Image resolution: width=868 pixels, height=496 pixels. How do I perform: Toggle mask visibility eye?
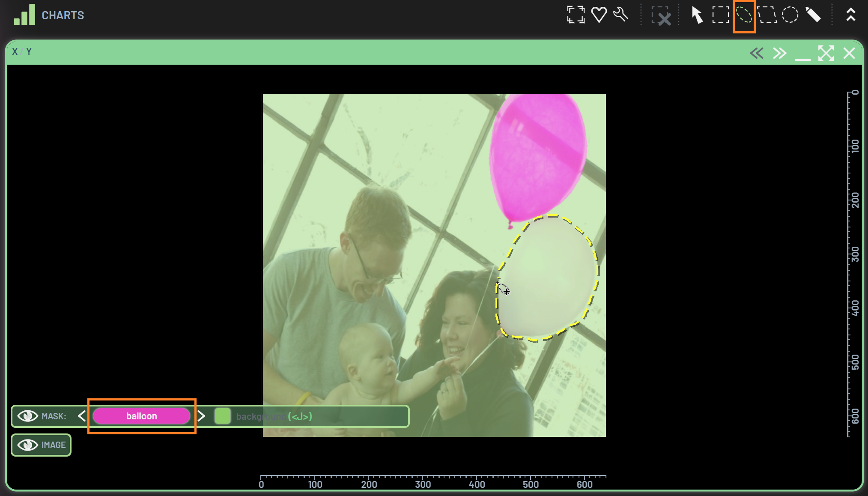tap(28, 416)
